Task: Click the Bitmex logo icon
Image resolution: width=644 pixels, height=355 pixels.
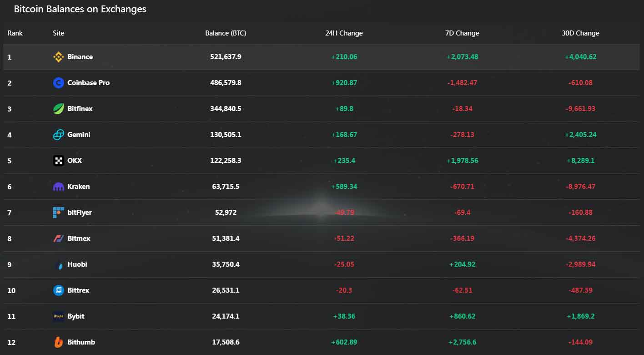Action: (59, 238)
